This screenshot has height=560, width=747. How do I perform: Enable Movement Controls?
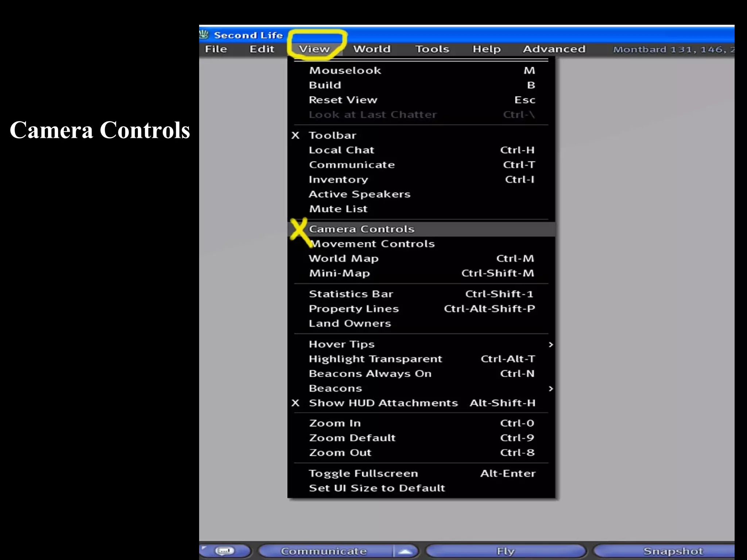[421, 244]
